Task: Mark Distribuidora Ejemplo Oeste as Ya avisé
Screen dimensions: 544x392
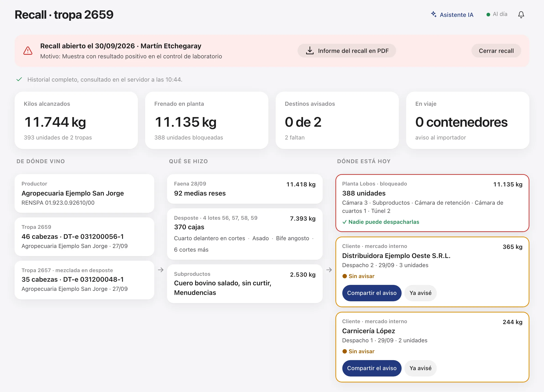Action: (x=420, y=293)
